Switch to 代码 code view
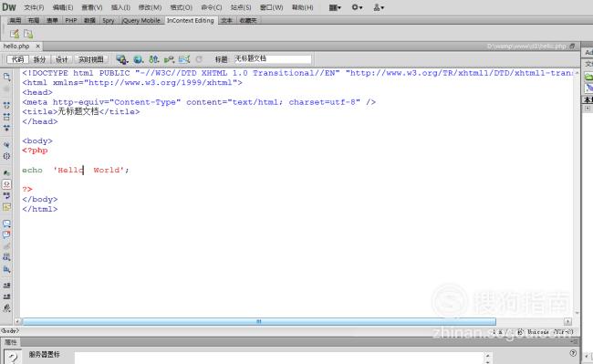 click(x=17, y=59)
